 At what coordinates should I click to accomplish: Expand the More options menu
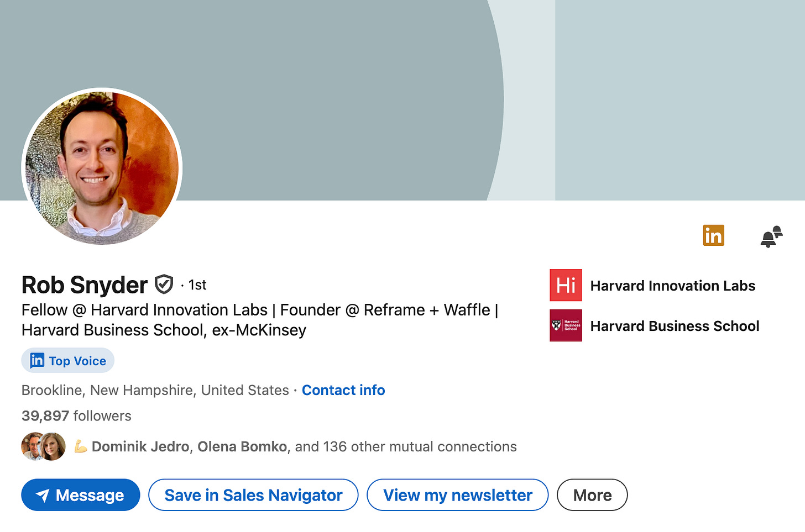(592, 495)
